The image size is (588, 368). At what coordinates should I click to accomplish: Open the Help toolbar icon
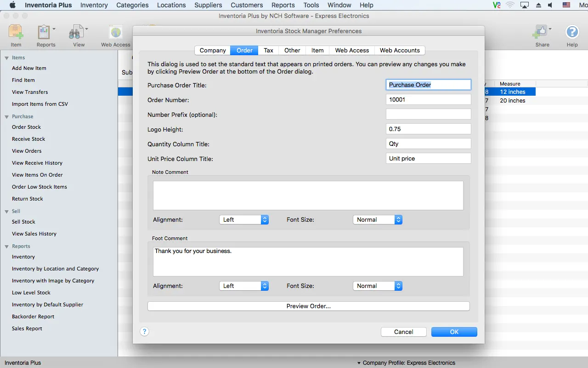pos(572,33)
